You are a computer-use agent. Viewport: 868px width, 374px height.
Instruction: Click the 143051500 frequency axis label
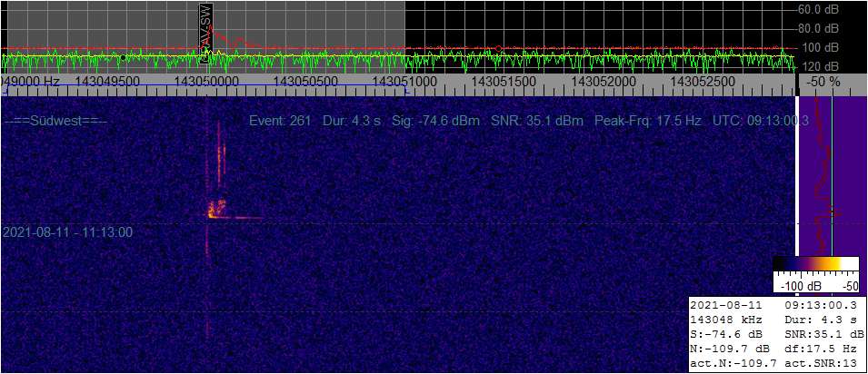point(504,82)
